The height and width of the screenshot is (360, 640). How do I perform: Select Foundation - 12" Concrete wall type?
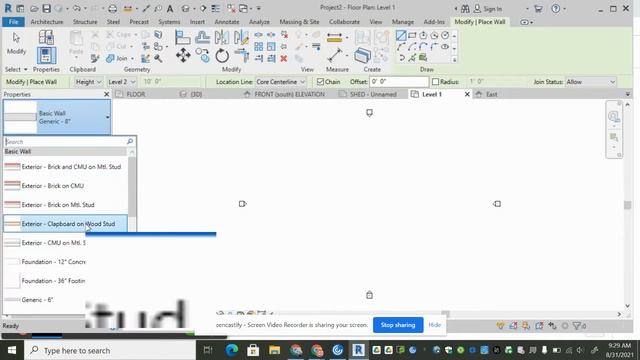45,262
